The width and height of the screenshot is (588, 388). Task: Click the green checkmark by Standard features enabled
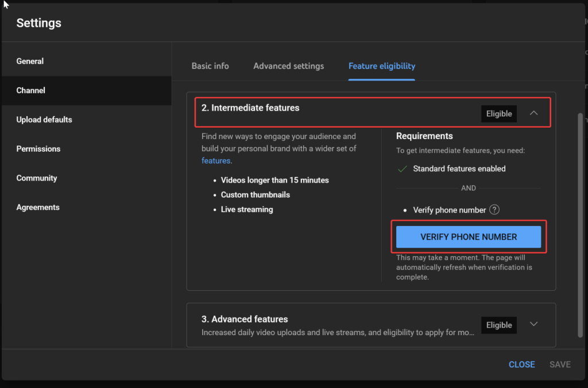(x=402, y=169)
